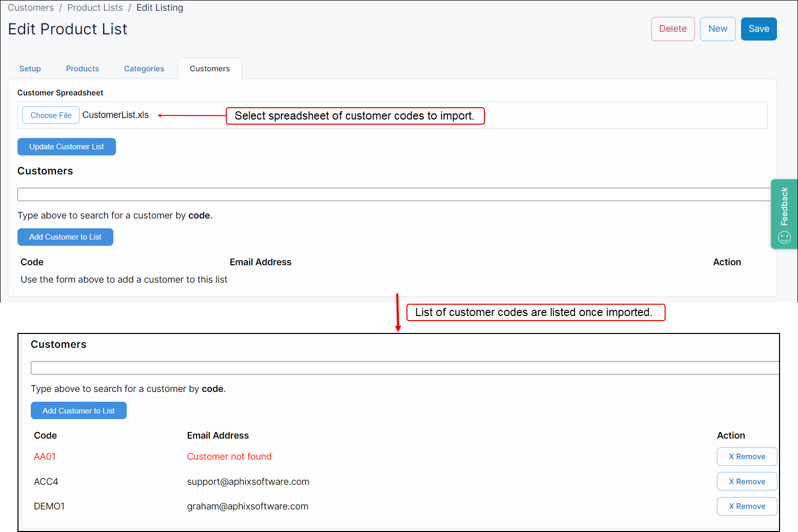Open the Categories tab
Screen dimensions: 798x532
click(x=144, y=69)
